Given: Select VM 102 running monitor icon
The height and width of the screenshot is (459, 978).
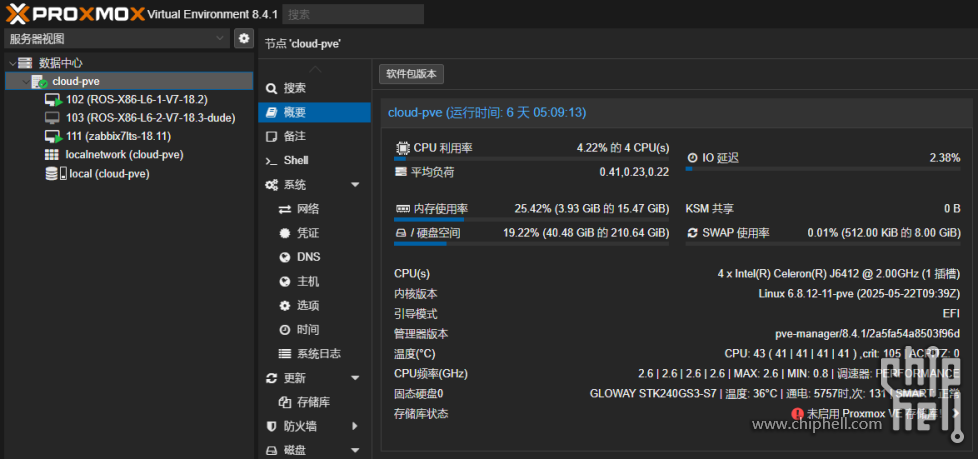Looking at the screenshot, I should coord(53,100).
